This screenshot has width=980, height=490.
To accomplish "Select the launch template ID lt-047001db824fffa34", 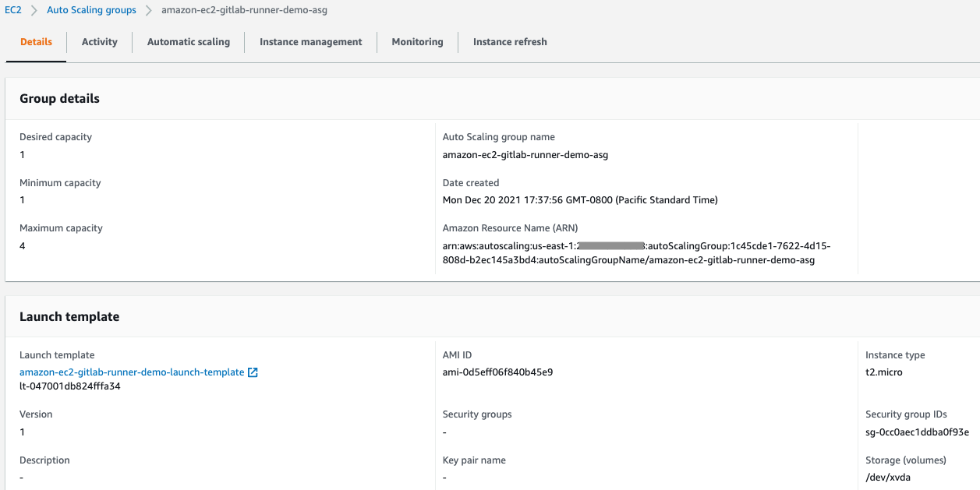I will (68, 386).
